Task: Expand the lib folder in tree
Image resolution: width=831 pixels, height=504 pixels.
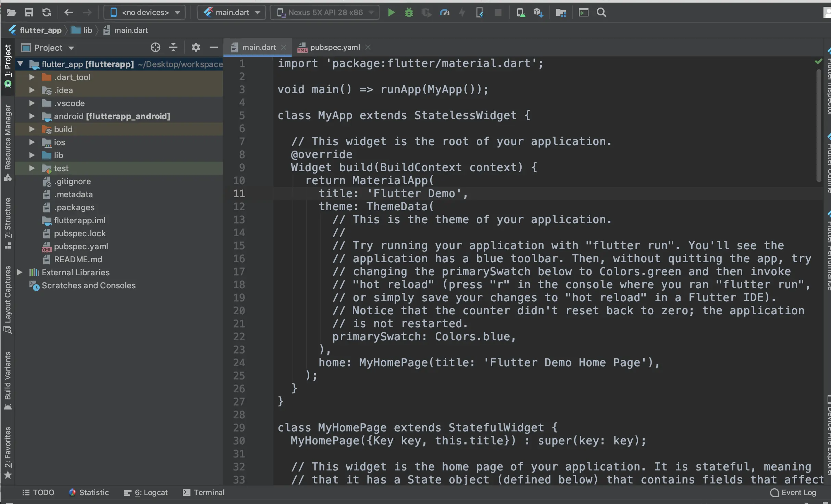Action: coord(32,155)
